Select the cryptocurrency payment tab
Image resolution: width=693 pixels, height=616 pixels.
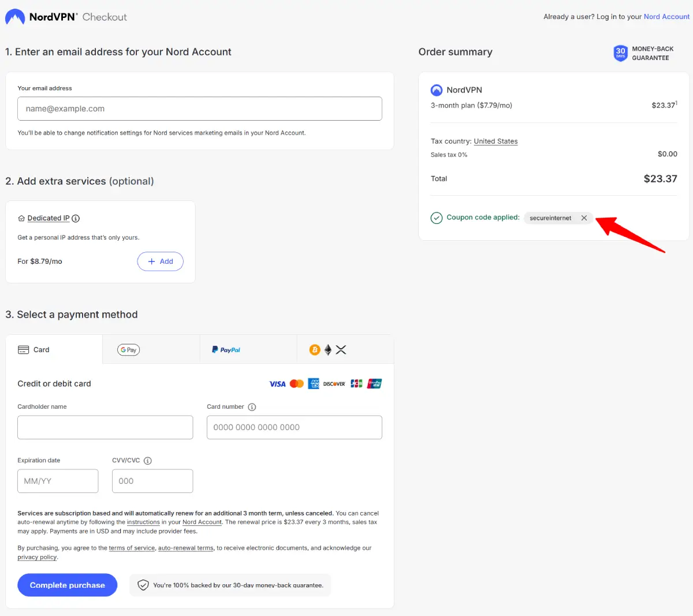(x=345, y=350)
